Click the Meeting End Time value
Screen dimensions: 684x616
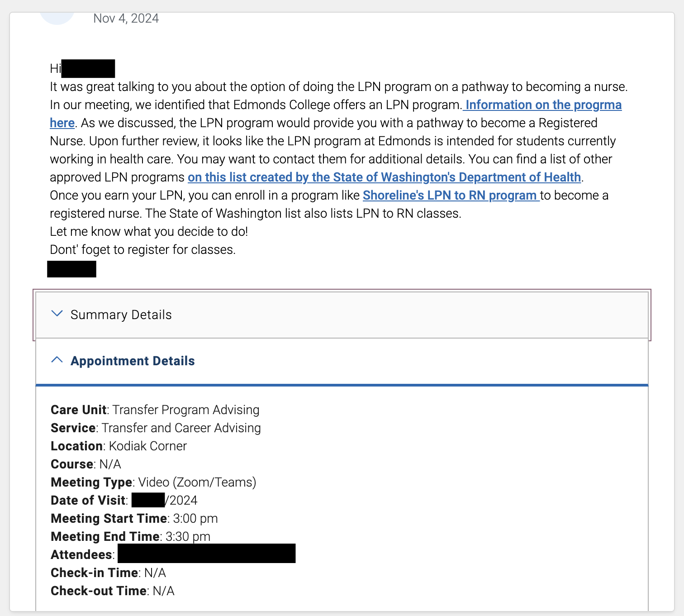coord(187,536)
